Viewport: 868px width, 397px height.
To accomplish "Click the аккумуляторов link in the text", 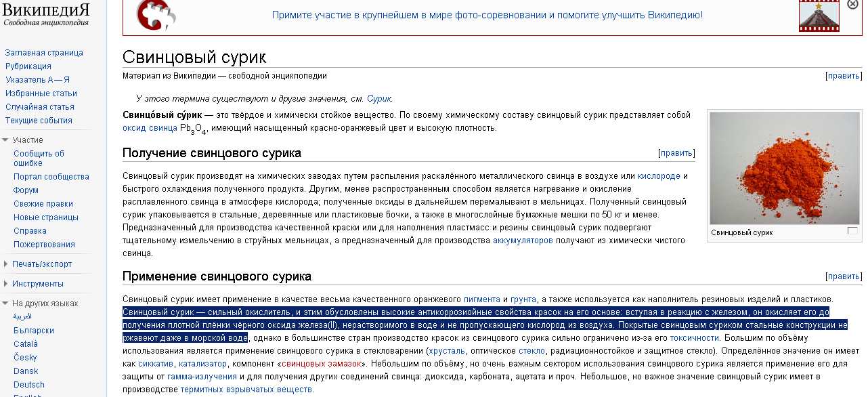I will tap(523, 241).
